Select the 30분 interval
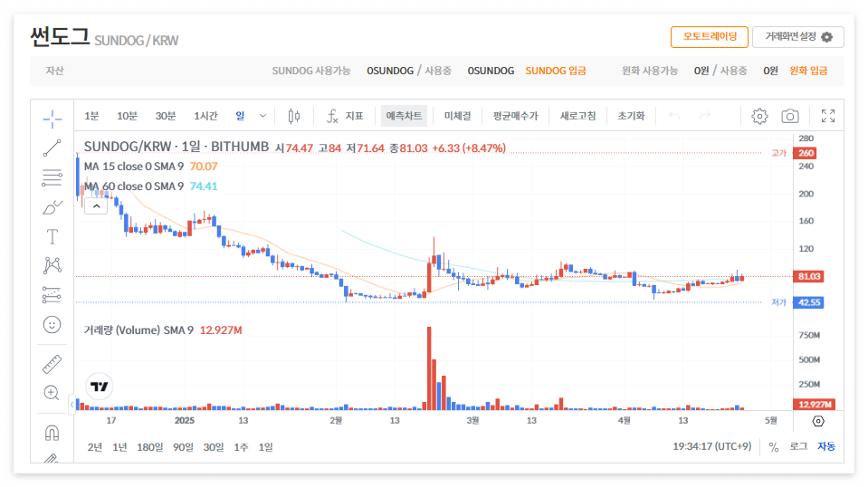 (166, 116)
